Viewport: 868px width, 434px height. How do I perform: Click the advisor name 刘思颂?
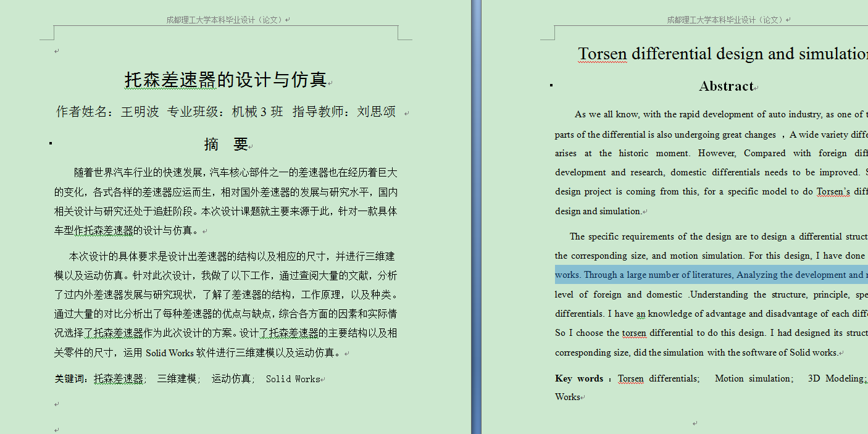[376, 112]
